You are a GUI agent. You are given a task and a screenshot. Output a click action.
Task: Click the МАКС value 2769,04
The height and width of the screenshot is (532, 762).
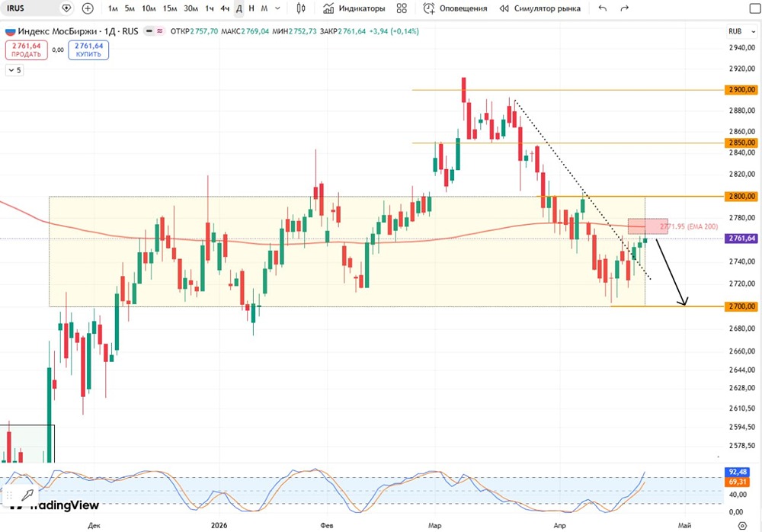click(255, 31)
